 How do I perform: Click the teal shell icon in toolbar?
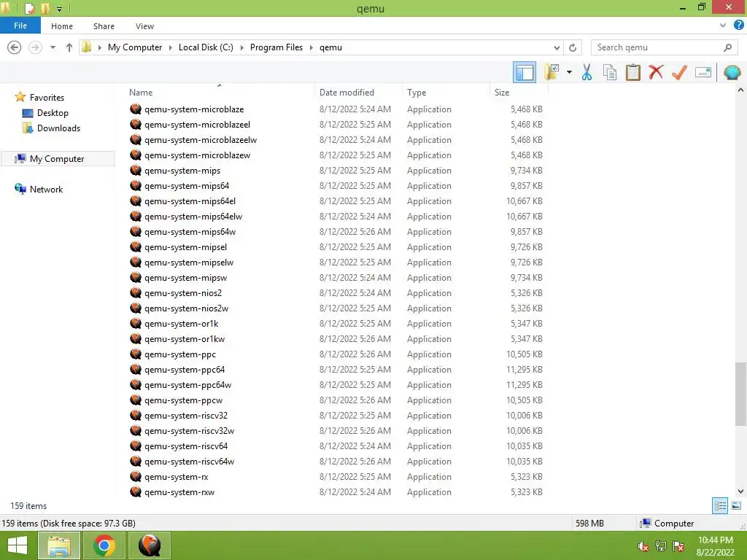click(x=732, y=72)
